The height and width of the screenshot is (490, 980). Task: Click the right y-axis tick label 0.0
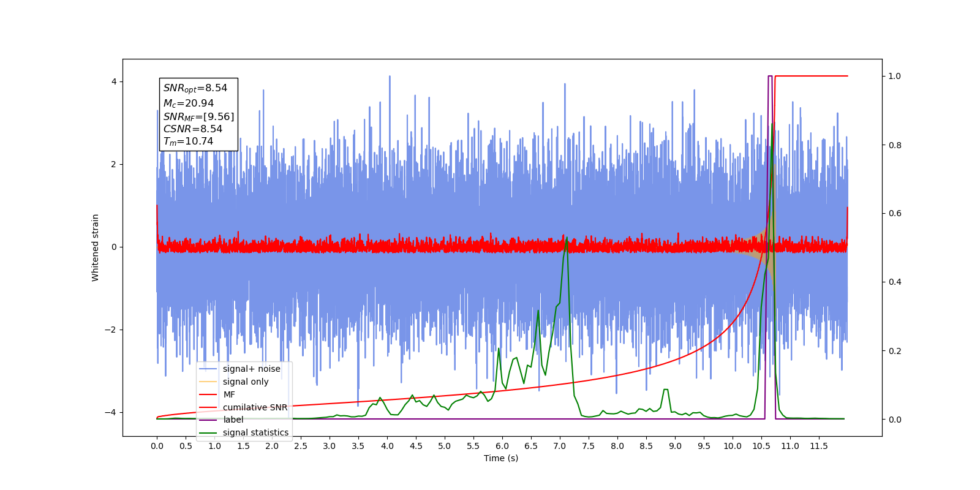pyautogui.click(x=895, y=420)
